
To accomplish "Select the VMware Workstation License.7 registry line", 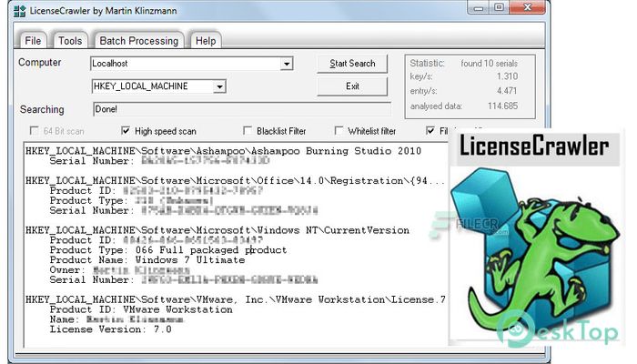I will (235, 299).
